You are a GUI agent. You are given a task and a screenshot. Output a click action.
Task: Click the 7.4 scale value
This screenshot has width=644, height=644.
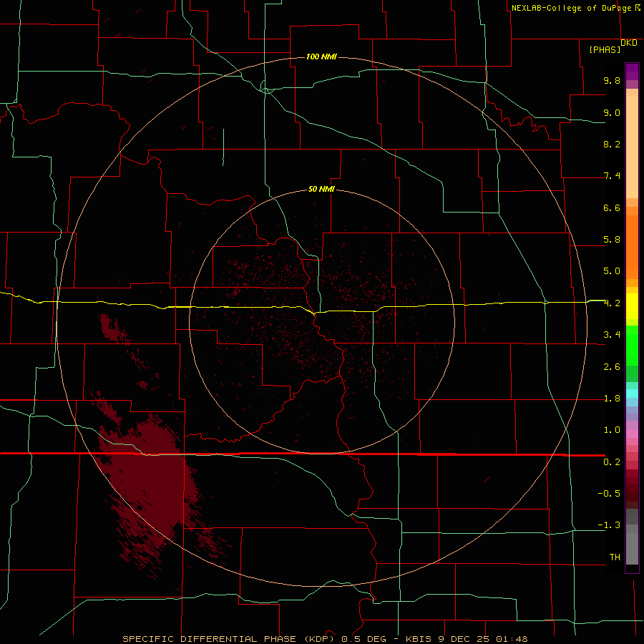612,176
